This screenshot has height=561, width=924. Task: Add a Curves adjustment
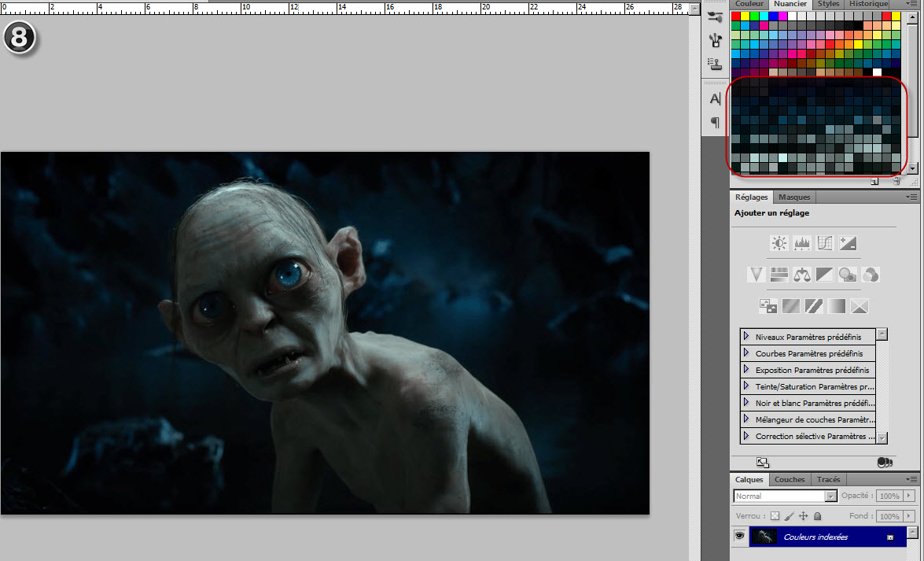(x=825, y=243)
